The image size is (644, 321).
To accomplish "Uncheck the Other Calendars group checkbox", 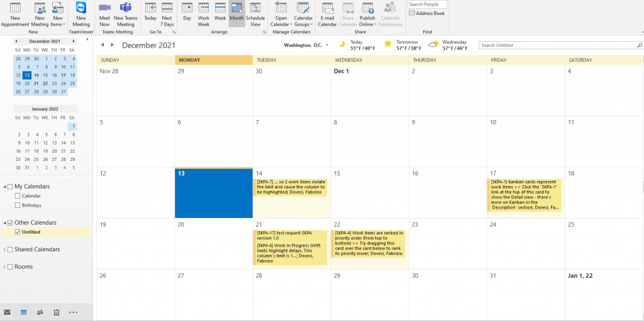I will coord(10,222).
